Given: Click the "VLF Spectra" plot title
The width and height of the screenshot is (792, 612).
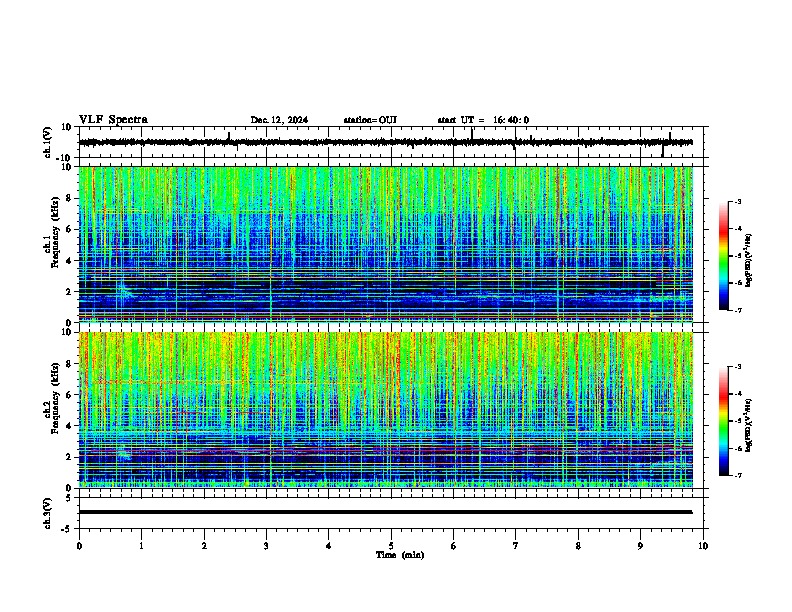Looking at the screenshot, I should pyautogui.click(x=113, y=119).
